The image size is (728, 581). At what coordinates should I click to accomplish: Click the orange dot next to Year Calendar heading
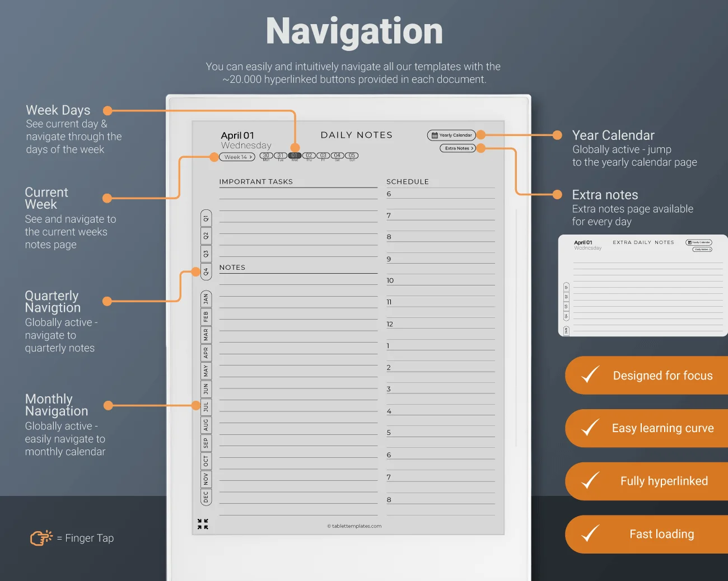click(x=557, y=135)
